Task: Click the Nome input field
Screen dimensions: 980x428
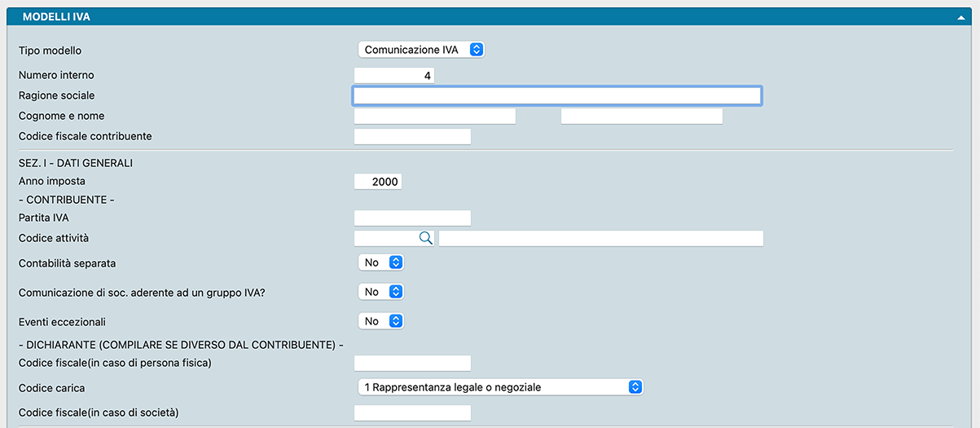Action: point(641,116)
